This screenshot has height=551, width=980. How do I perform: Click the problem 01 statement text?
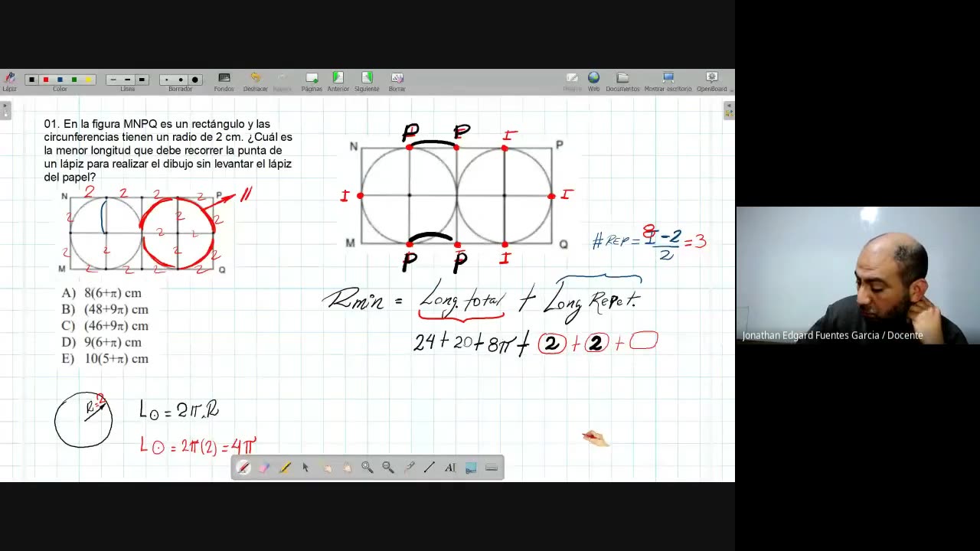tap(168, 150)
